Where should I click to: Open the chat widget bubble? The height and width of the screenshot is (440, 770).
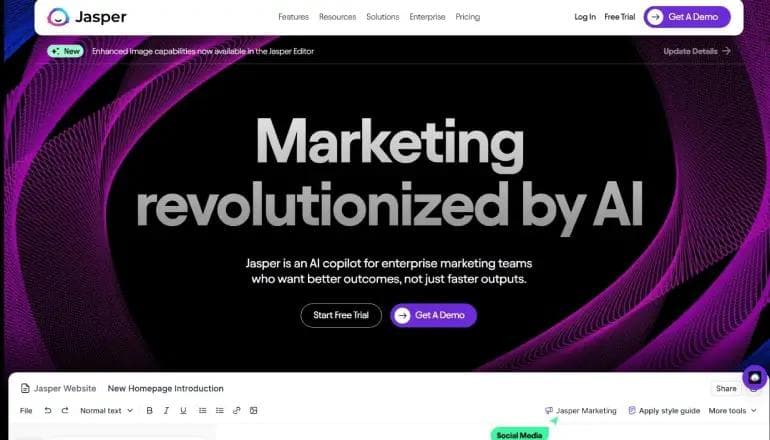755,378
